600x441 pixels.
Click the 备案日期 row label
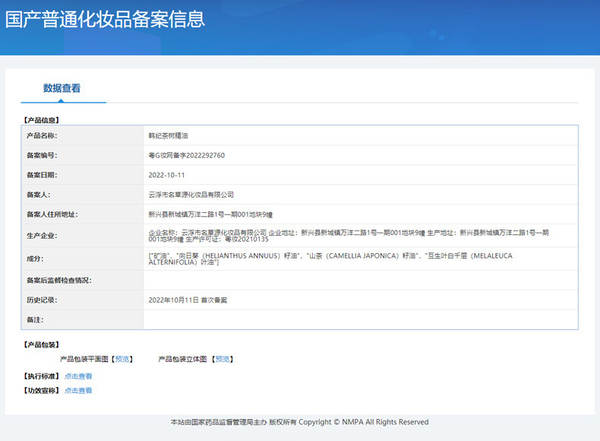pyautogui.click(x=42, y=175)
